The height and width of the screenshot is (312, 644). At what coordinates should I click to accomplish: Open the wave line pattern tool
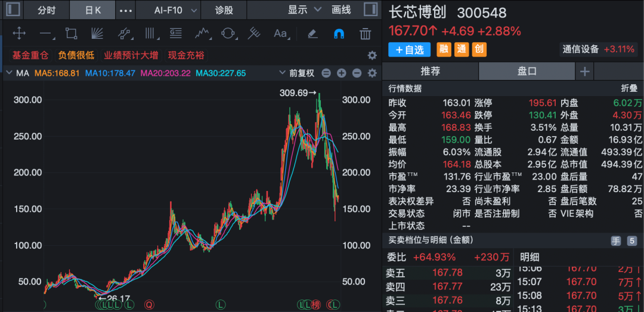click(x=202, y=33)
